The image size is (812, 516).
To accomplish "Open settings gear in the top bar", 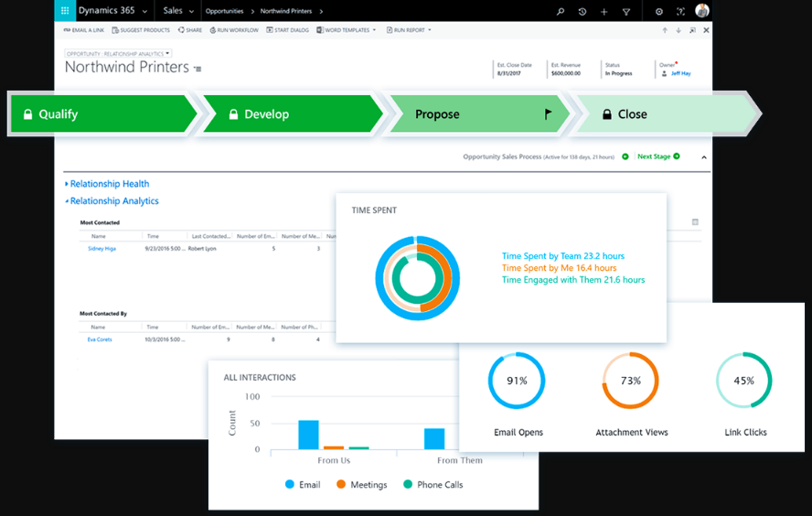I will pos(659,12).
